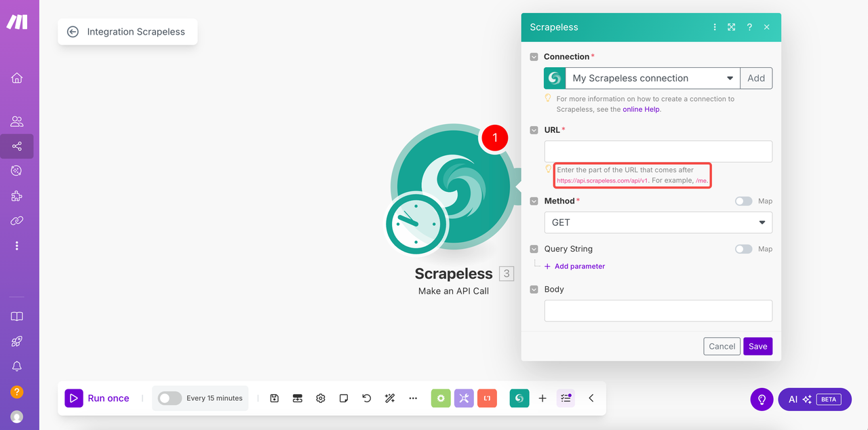Click the clock schedule icon on module
This screenshot has height=430, width=868.
click(416, 224)
